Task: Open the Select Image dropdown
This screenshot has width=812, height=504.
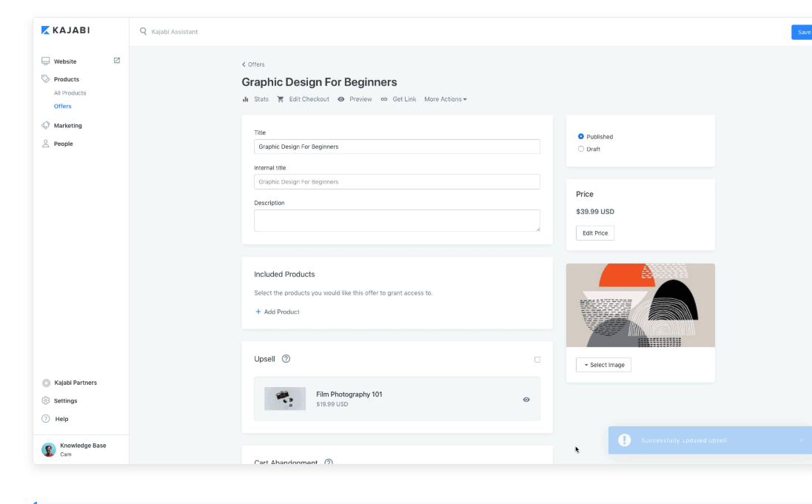Action: tap(603, 365)
